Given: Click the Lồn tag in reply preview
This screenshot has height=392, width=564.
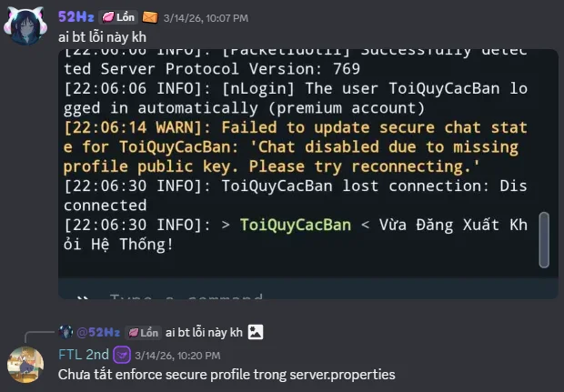Looking at the screenshot, I should click(x=143, y=333).
